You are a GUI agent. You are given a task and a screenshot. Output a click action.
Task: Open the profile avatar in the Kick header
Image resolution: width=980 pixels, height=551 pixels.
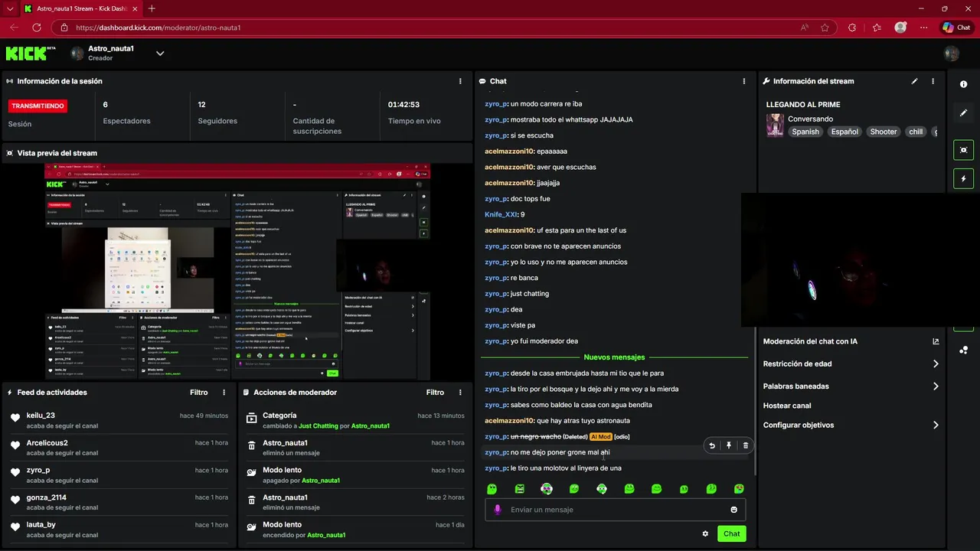[x=952, y=54]
